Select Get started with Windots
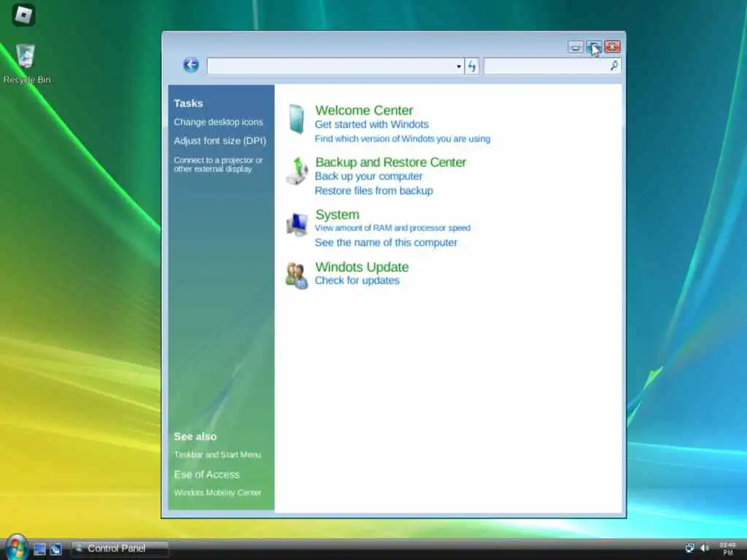The height and width of the screenshot is (560, 747). click(x=371, y=124)
